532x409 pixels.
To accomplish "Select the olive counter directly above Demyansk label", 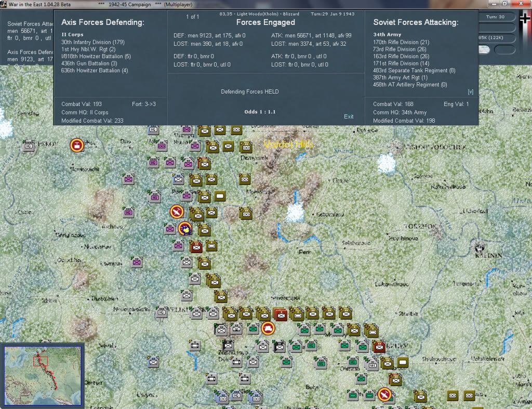I will click(246, 147).
